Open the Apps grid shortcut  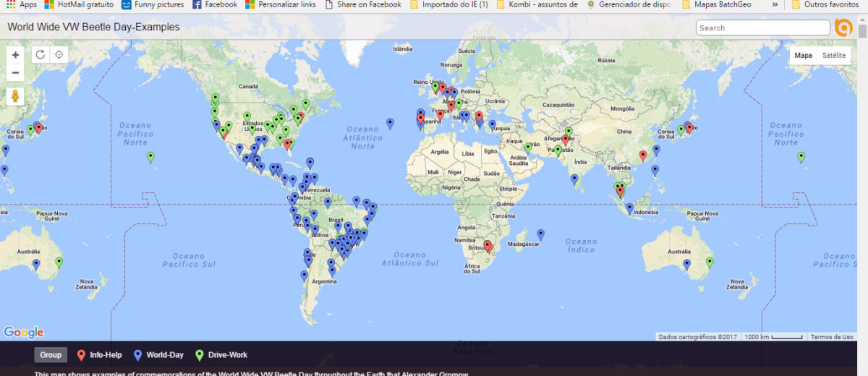tap(22, 4)
